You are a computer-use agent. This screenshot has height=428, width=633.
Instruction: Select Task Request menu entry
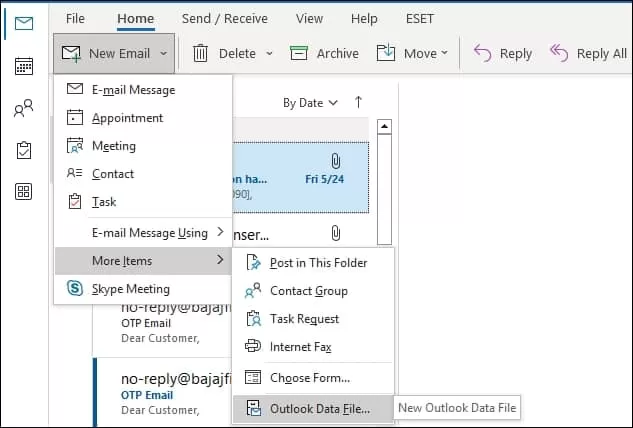coord(313,319)
